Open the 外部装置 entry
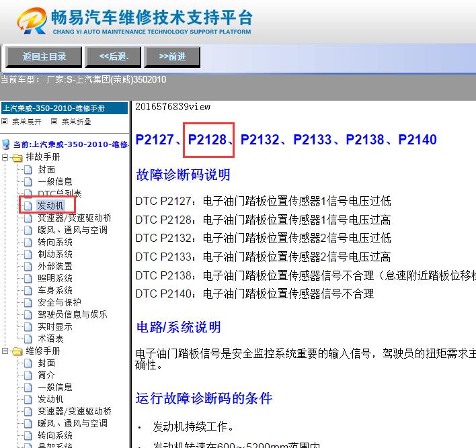Image resolution: width=476 pixels, height=448 pixels. [x=55, y=266]
